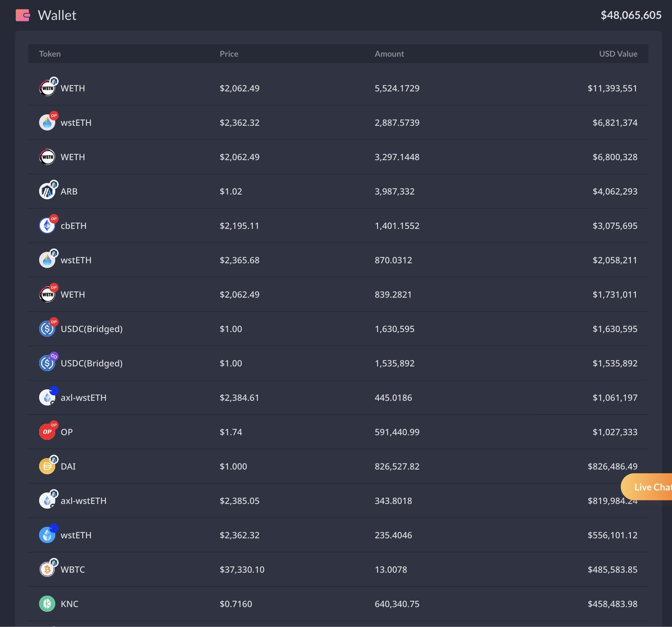The image size is (672, 627).
Task: Click total wallet value $48,065,605
Action: [x=630, y=15]
